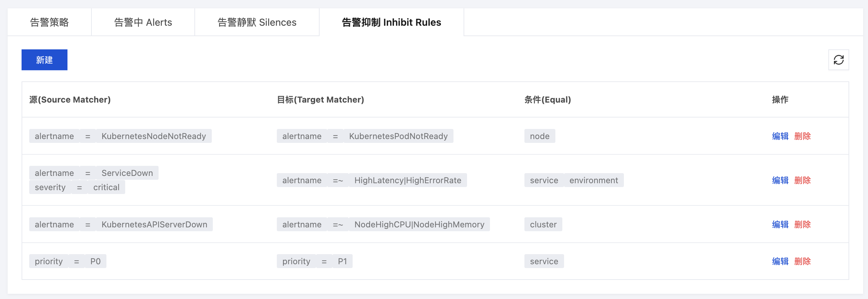Delete the ServiceDown inhibit rule
868x299 pixels.
(802, 180)
